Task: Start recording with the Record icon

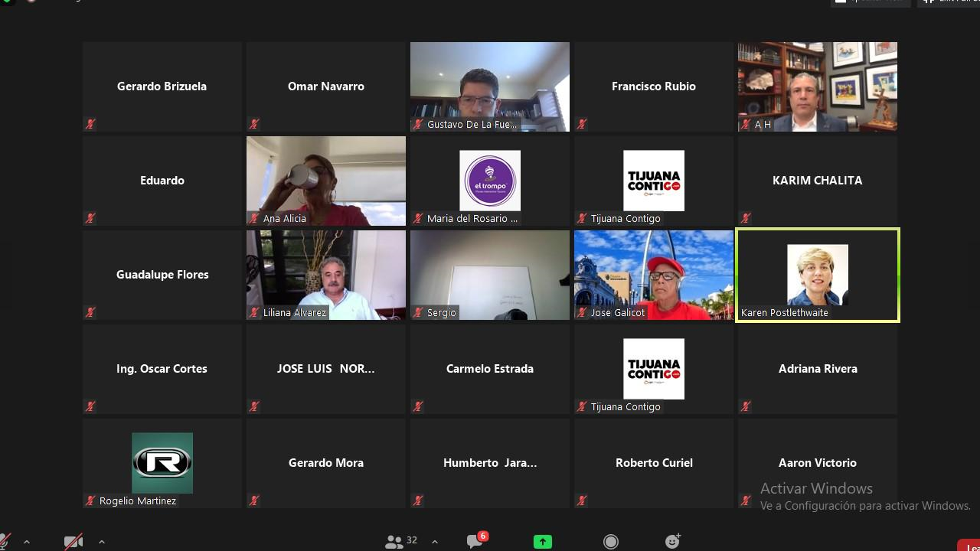Action: (611, 542)
